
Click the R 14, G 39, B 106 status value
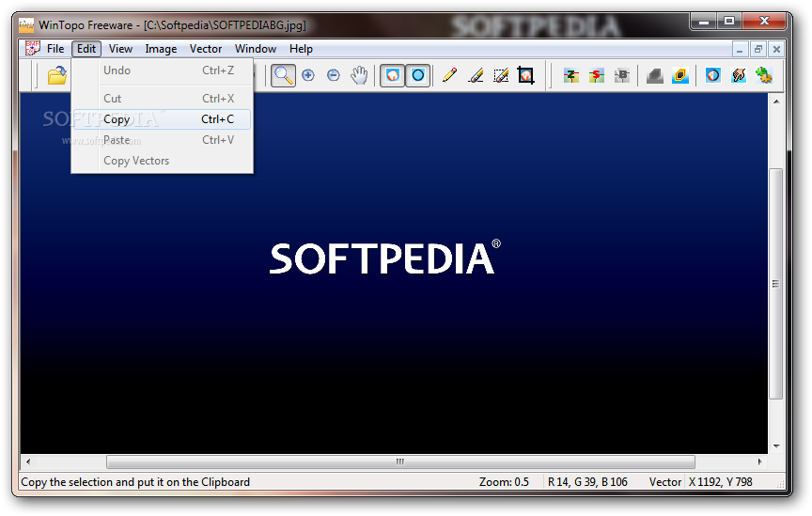point(587,482)
